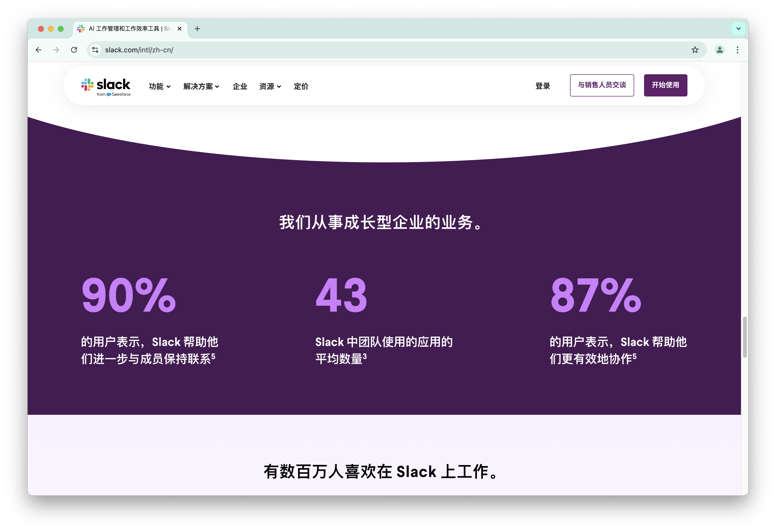Go to the 定价 nav item
The image size is (776, 532).
pos(301,87)
